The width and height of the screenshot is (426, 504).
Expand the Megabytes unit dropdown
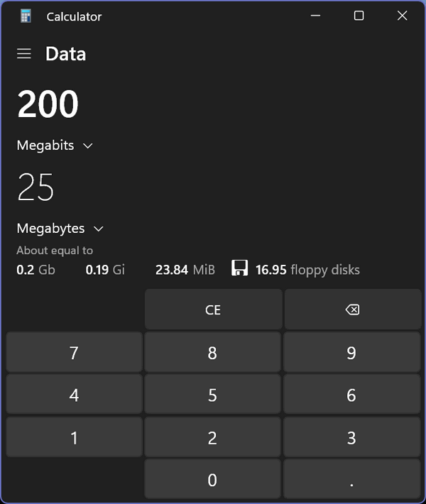pos(60,229)
